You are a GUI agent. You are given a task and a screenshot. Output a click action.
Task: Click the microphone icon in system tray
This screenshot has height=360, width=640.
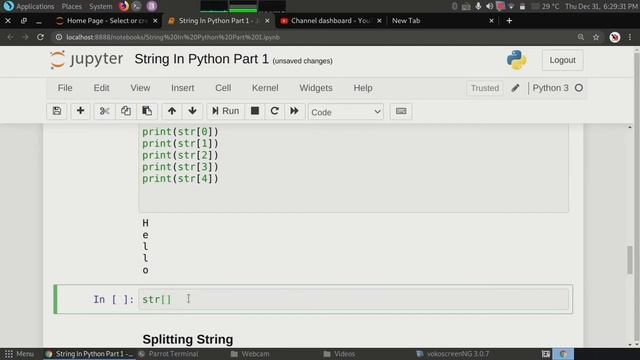478,6
